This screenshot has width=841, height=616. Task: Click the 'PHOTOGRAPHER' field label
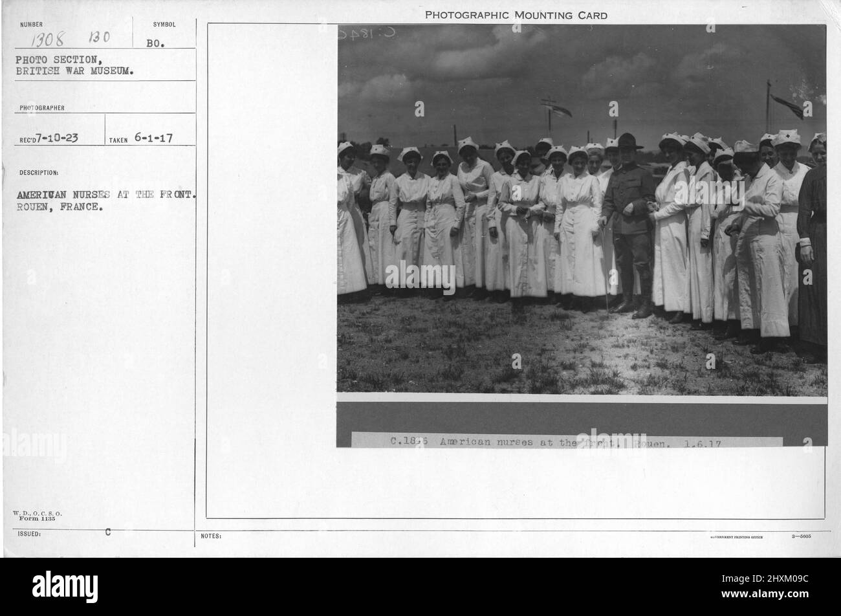point(42,108)
